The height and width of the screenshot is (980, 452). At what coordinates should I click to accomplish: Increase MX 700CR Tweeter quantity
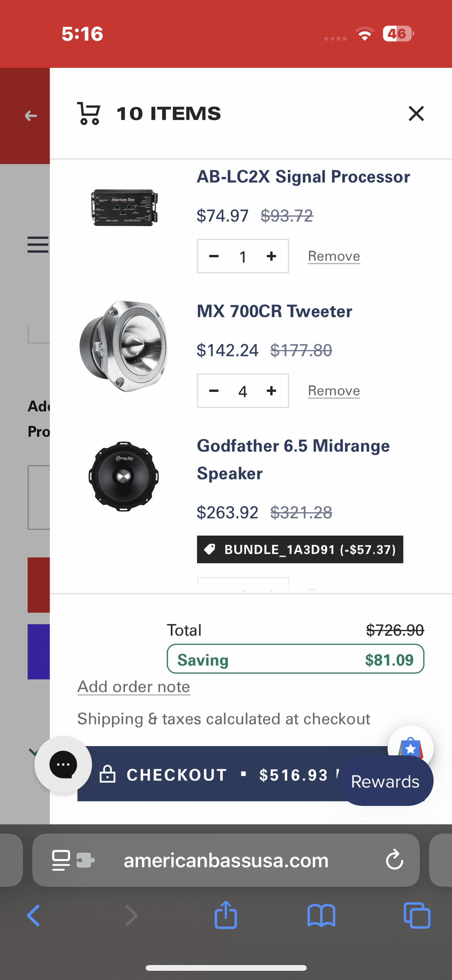click(x=271, y=391)
